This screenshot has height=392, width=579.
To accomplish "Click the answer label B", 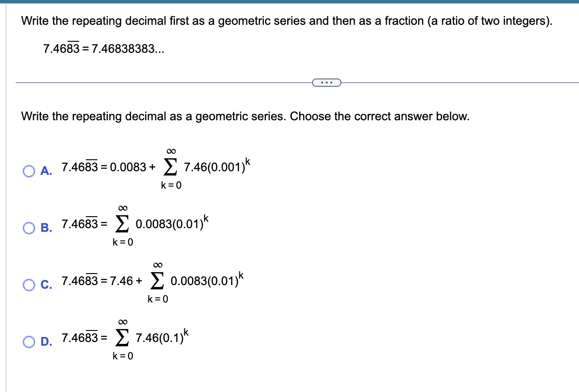I will 45,227.
